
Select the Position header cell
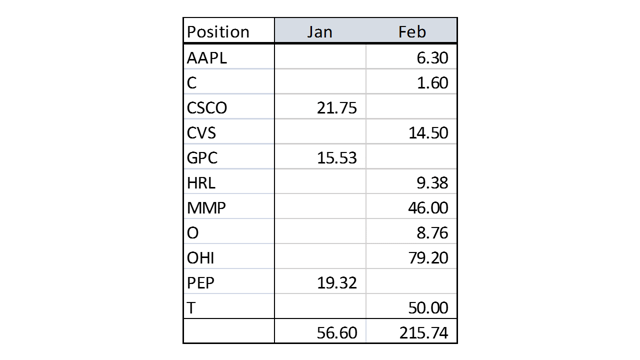229,31
